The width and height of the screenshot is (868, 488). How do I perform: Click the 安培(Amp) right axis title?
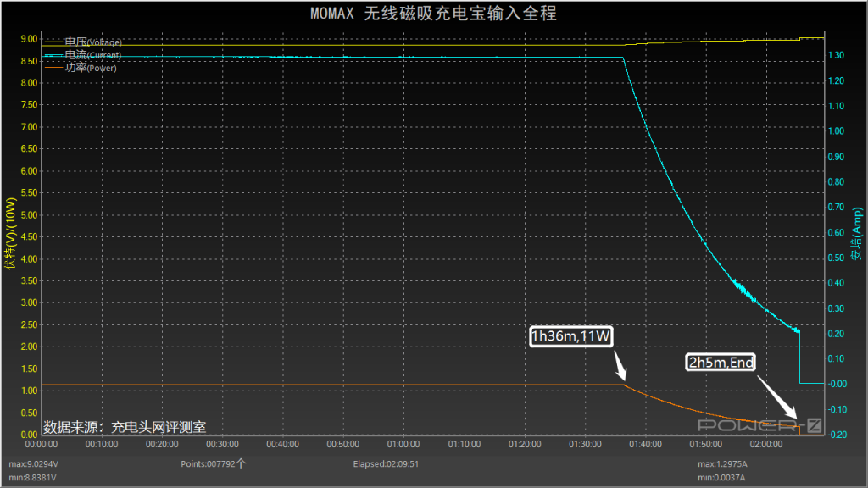[x=856, y=234]
